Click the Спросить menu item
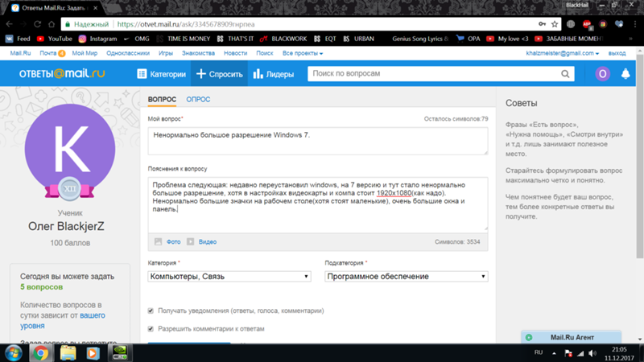Viewport: 644px width, 362px height. click(219, 74)
